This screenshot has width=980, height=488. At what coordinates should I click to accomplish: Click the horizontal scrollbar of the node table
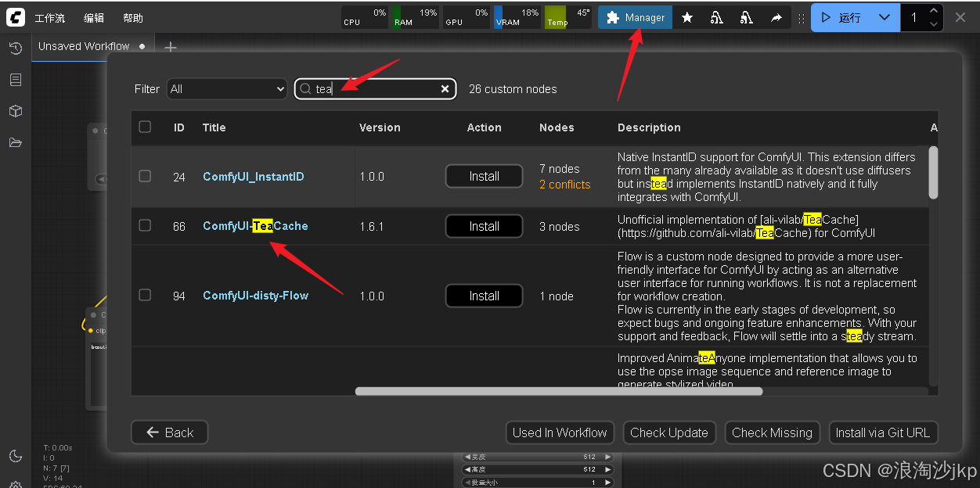click(x=559, y=391)
